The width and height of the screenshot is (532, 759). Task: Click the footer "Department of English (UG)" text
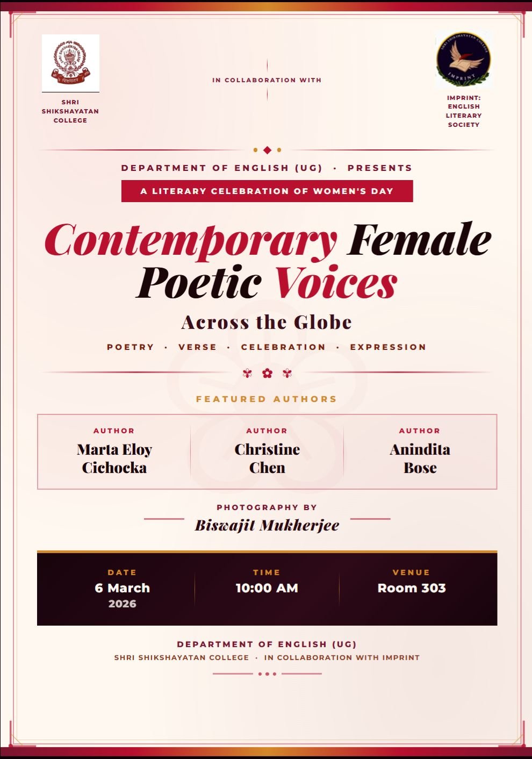pos(267,644)
